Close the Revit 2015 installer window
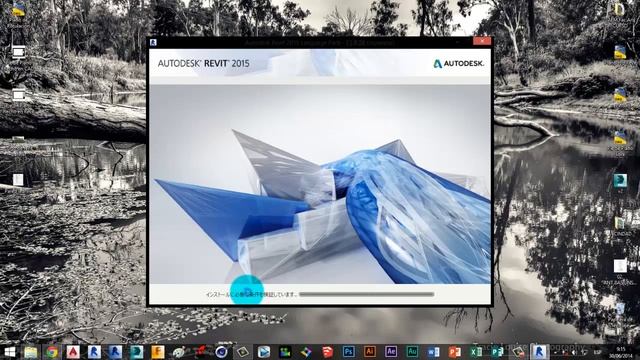This screenshot has height=360, width=640. coord(482,41)
